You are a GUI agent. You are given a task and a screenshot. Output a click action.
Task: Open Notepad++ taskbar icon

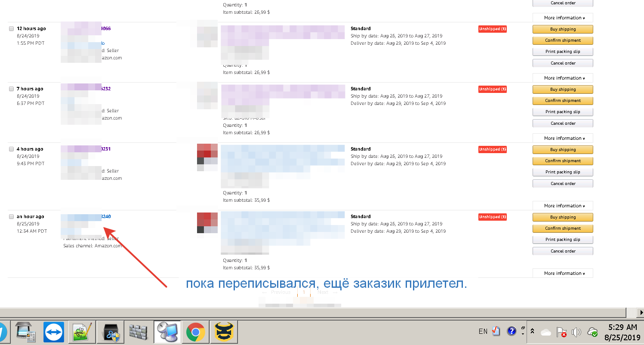tap(81, 332)
